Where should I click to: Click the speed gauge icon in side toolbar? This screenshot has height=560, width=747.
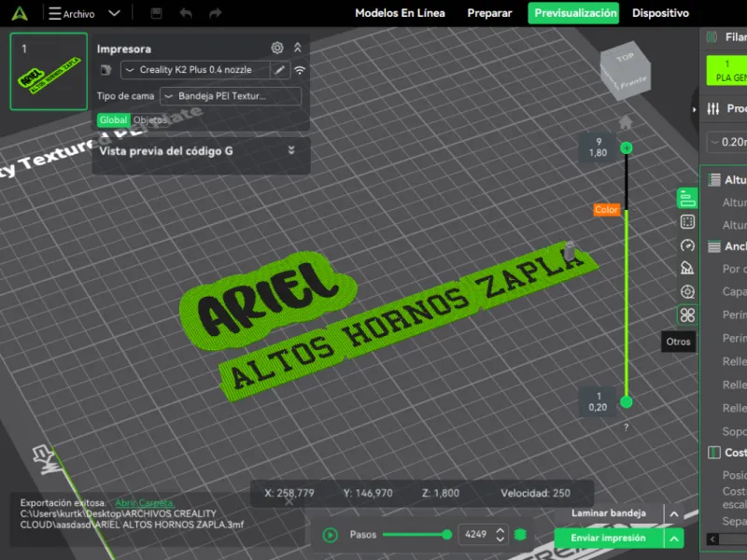pyautogui.click(x=687, y=245)
